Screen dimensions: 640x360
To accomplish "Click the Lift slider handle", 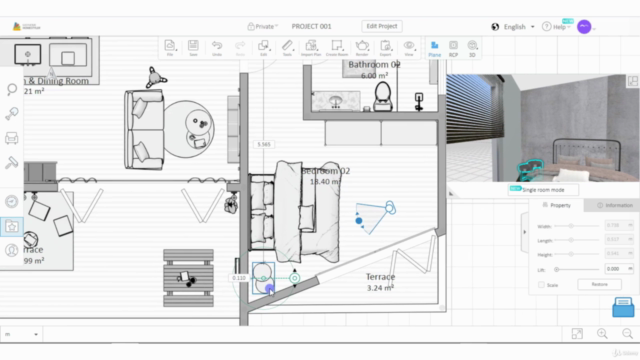I will 556,269.
